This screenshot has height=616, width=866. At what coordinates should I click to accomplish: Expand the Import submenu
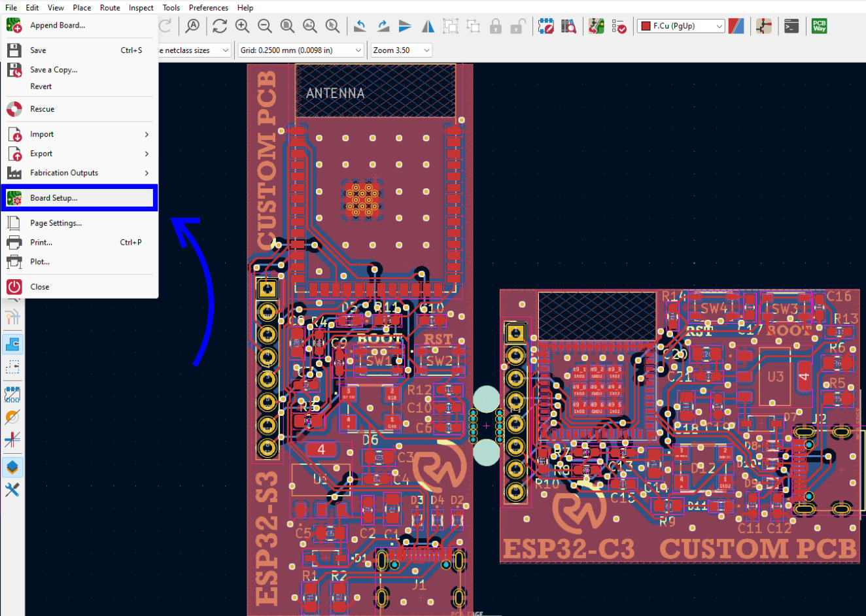click(80, 134)
